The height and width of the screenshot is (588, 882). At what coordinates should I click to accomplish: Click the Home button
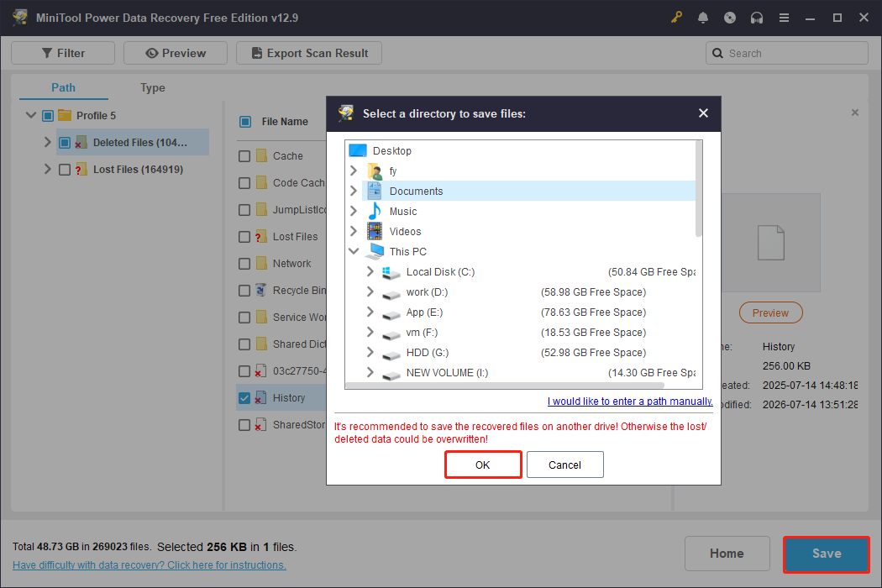tap(727, 554)
